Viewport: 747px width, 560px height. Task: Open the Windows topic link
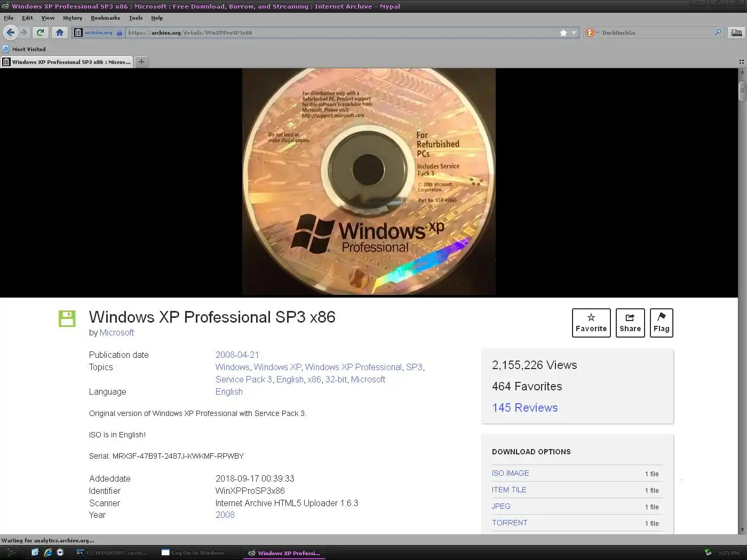232,367
